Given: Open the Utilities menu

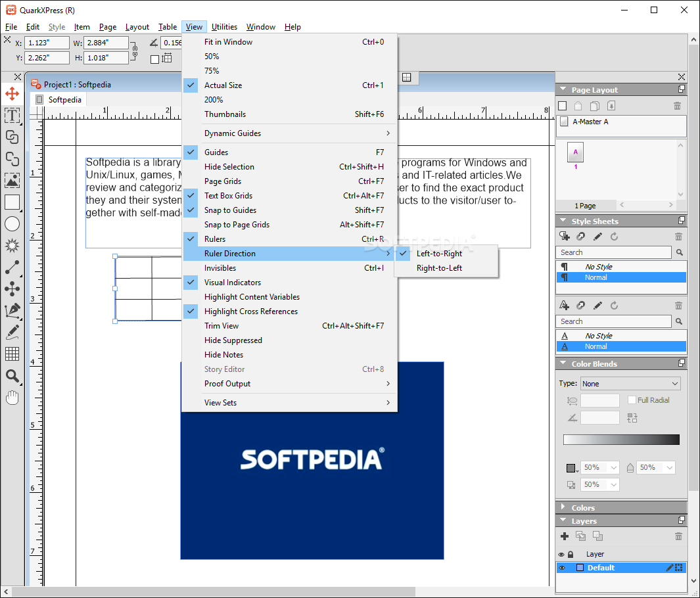Looking at the screenshot, I should point(224,27).
